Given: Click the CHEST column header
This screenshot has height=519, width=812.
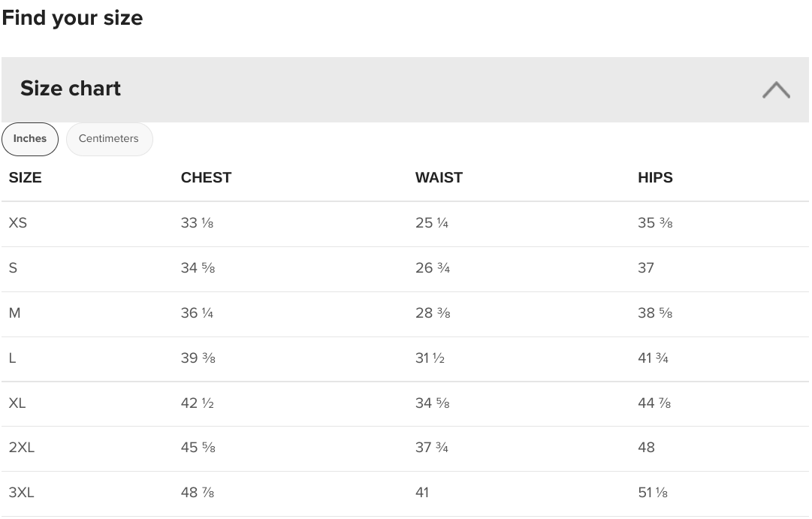Looking at the screenshot, I should (206, 178).
